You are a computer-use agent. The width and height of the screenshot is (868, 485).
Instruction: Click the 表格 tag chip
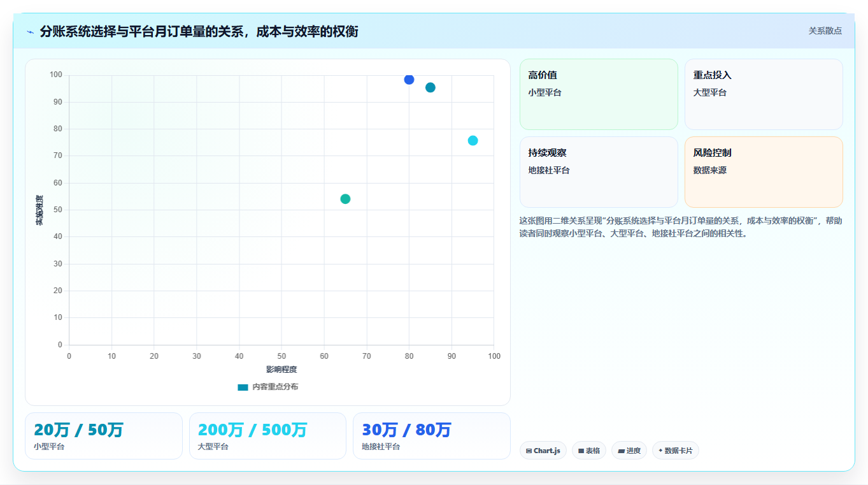(589, 451)
